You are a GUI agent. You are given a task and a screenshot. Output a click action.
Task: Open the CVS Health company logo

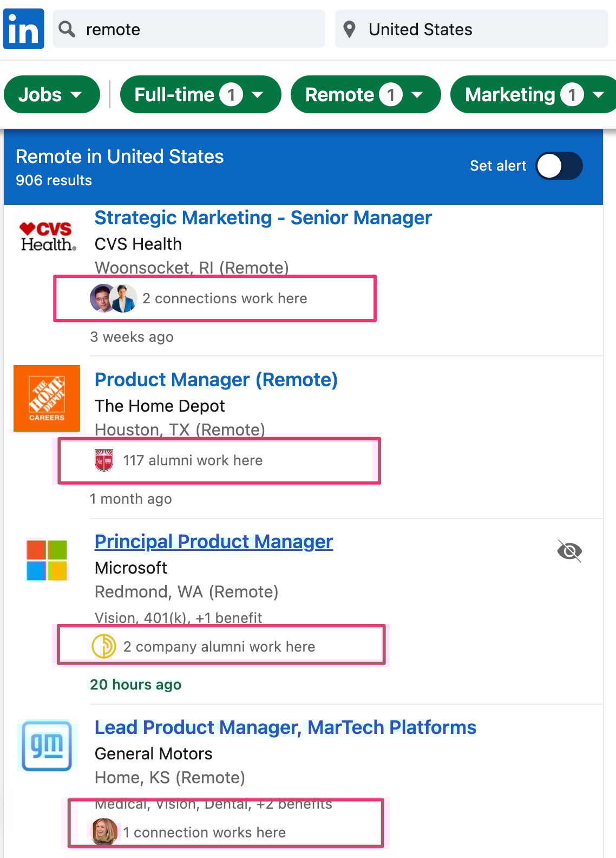(48, 237)
